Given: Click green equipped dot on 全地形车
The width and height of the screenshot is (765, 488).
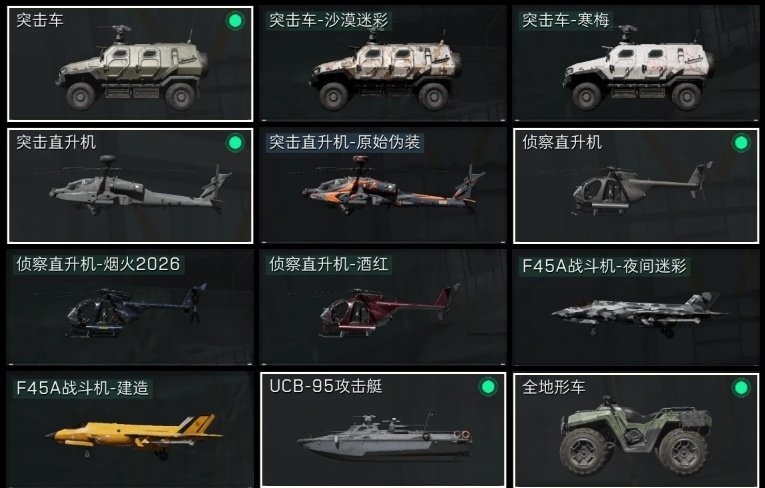Looking at the screenshot, I should [741, 388].
